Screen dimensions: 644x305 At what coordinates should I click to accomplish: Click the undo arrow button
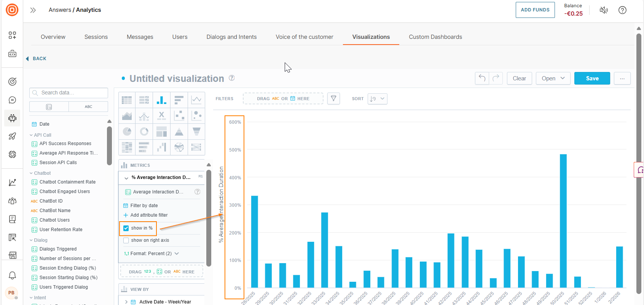click(x=482, y=78)
